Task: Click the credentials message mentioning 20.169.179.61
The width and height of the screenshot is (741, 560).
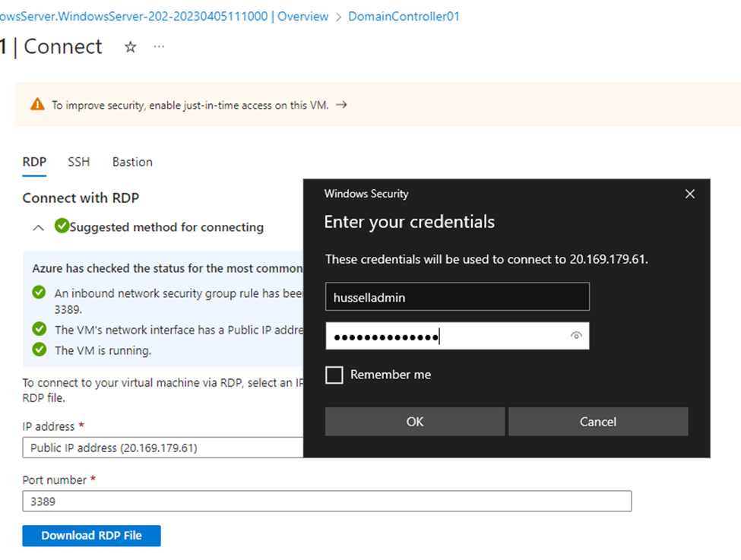Action: click(x=486, y=259)
